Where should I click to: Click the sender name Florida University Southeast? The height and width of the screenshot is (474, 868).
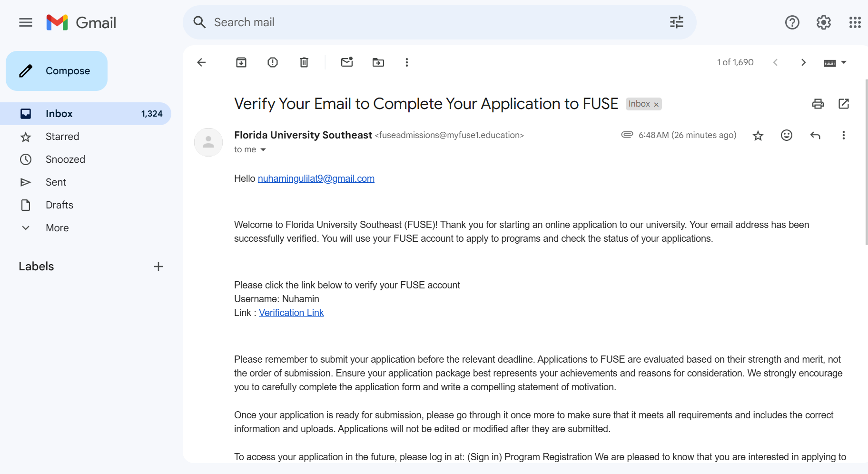(x=303, y=135)
